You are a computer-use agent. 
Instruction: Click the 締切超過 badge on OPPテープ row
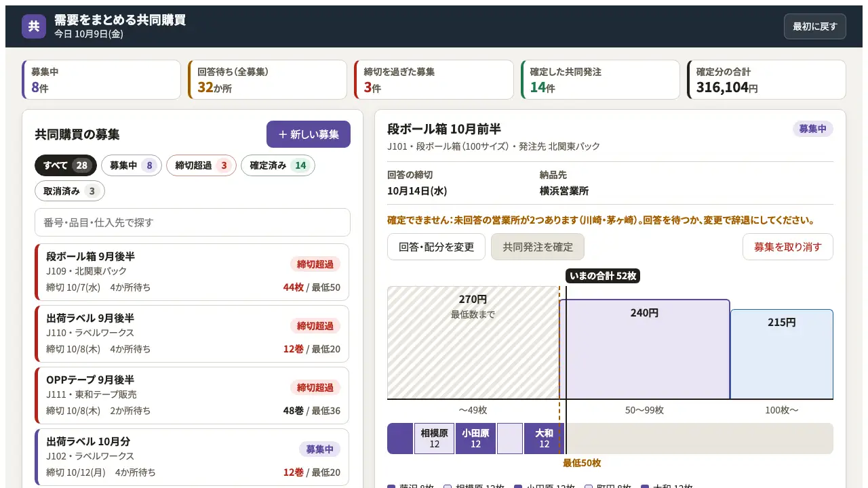(315, 388)
